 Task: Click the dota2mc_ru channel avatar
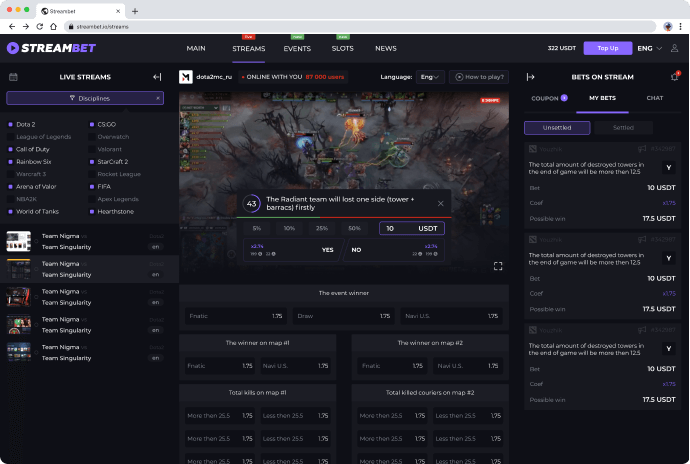186,77
